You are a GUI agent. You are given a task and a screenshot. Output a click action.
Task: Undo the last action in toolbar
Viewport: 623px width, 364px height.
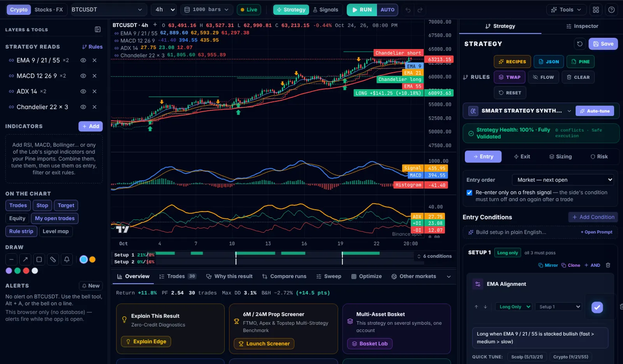tap(408, 10)
